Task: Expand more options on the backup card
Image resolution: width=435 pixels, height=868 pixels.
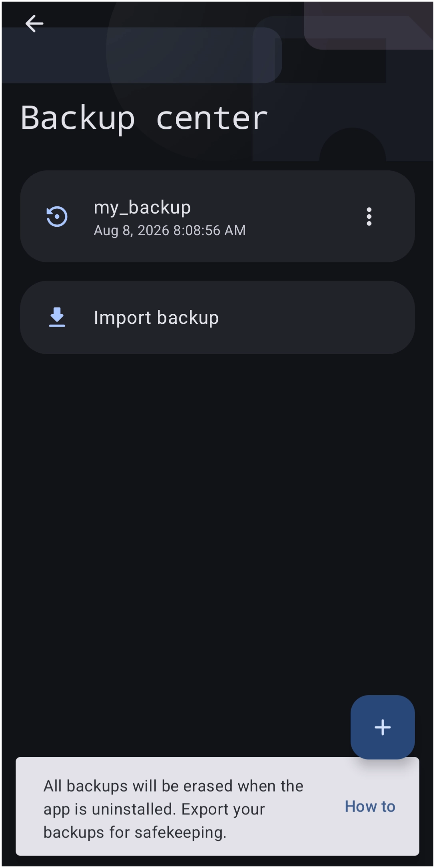Action: coord(369,216)
